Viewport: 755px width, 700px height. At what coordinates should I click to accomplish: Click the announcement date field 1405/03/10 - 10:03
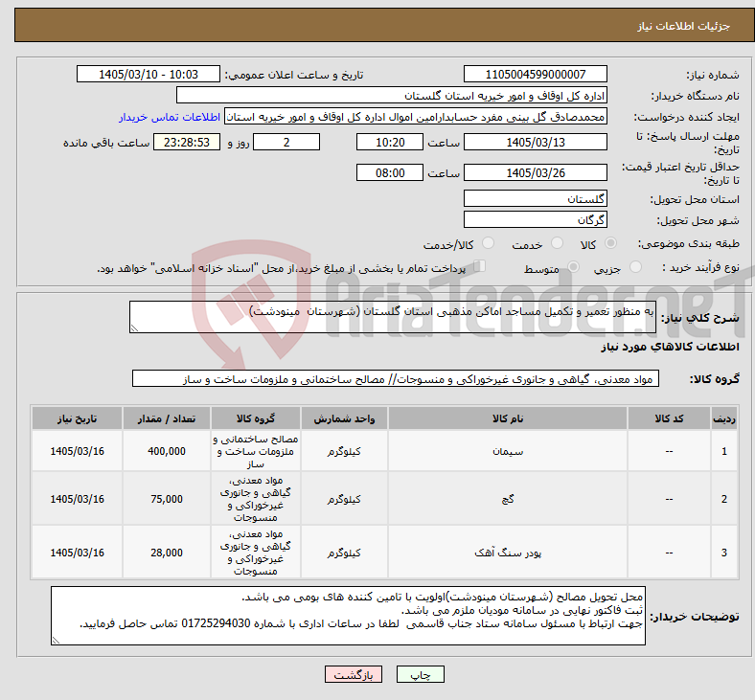(x=149, y=74)
